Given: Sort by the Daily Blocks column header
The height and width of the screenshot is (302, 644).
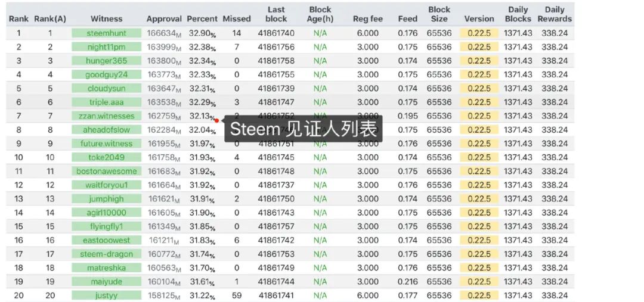Looking at the screenshot, I should pyautogui.click(x=518, y=14).
